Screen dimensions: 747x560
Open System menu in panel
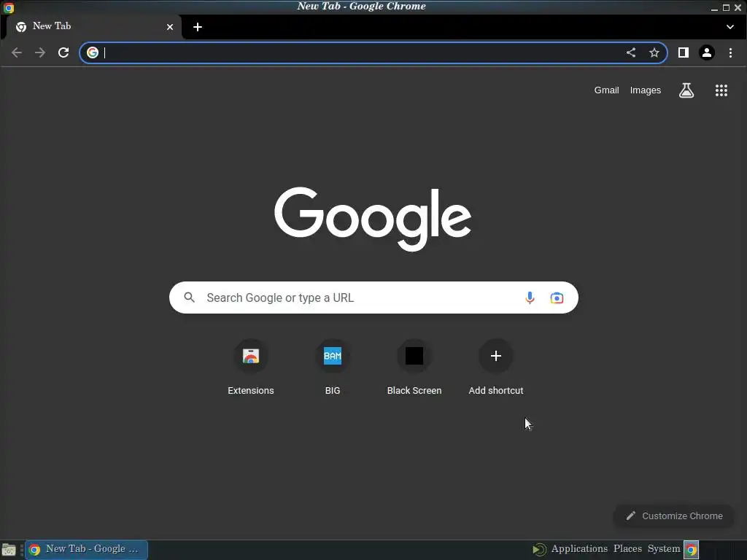coord(664,548)
